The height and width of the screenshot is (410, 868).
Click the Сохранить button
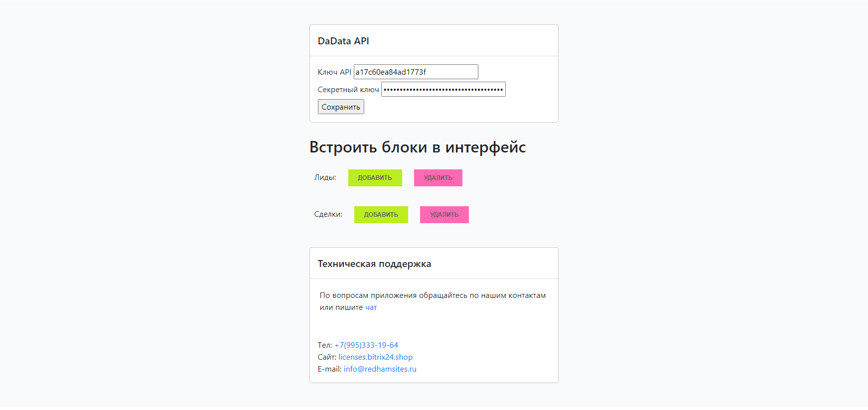pos(341,107)
